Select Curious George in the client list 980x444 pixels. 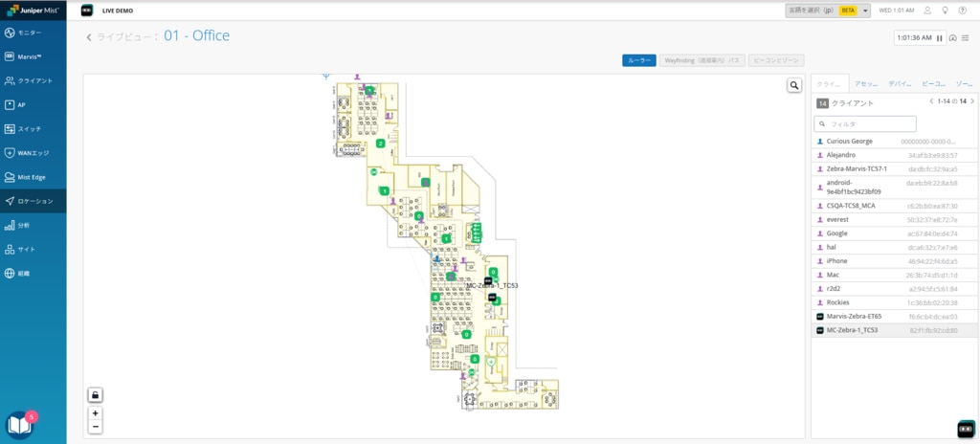(849, 141)
